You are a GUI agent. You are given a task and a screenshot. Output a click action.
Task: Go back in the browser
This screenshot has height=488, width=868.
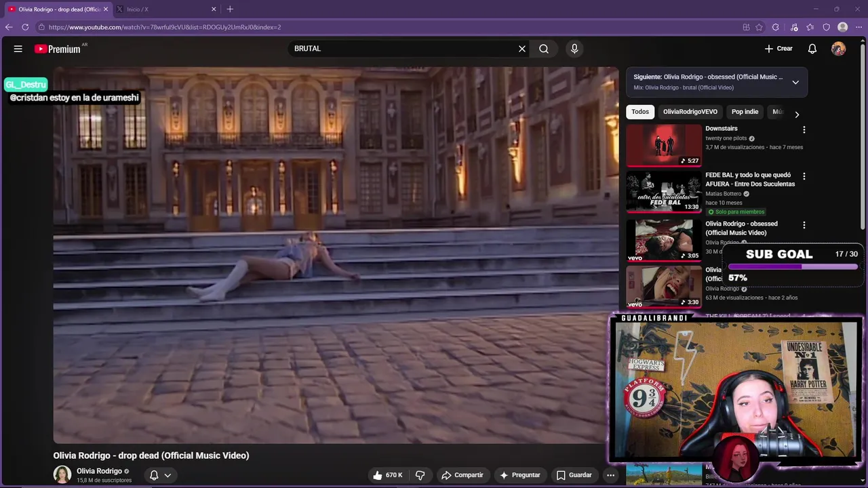point(9,27)
